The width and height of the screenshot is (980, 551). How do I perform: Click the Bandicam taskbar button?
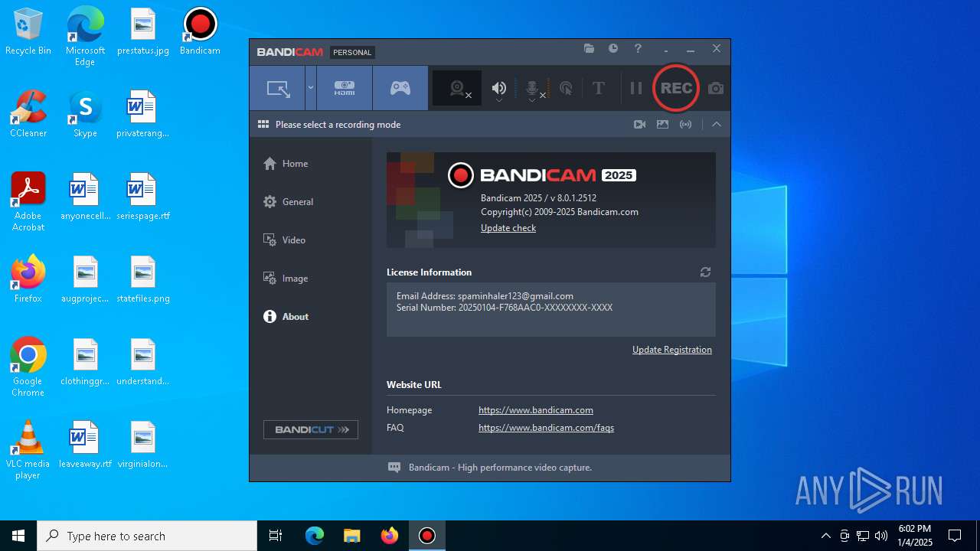[427, 536]
